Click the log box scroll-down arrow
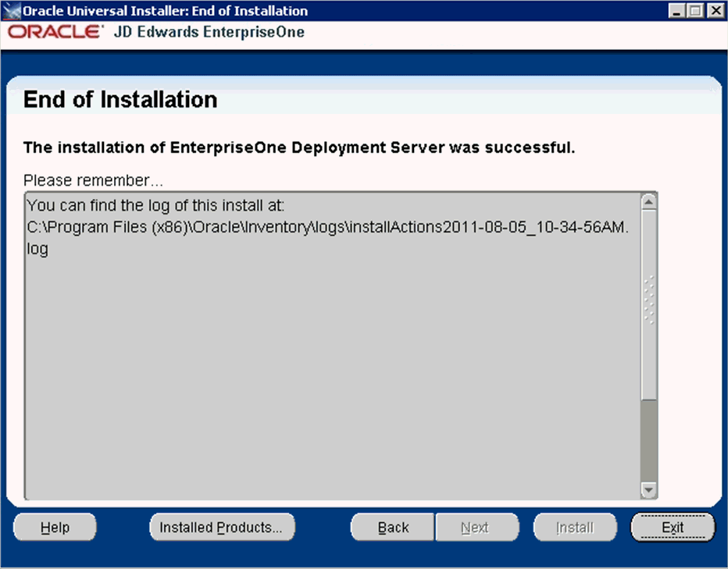 [x=648, y=489]
